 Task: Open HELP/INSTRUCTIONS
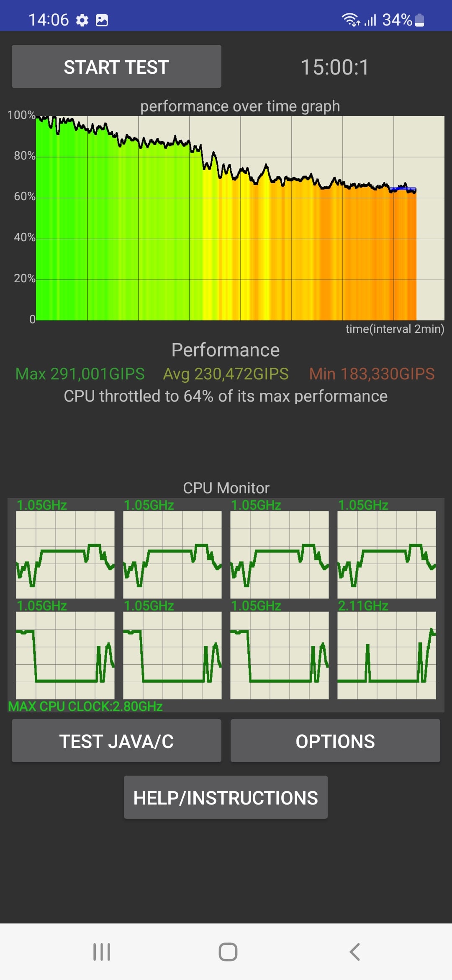coord(226,797)
